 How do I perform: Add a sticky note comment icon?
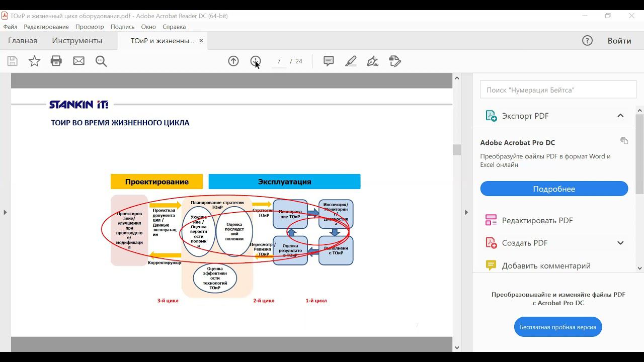point(329,61)
